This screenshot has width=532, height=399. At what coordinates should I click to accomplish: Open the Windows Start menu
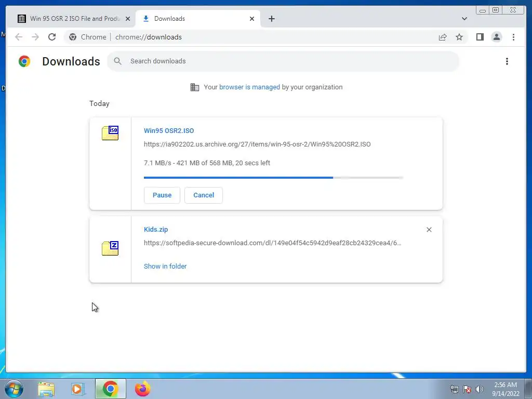click(14, 389)
